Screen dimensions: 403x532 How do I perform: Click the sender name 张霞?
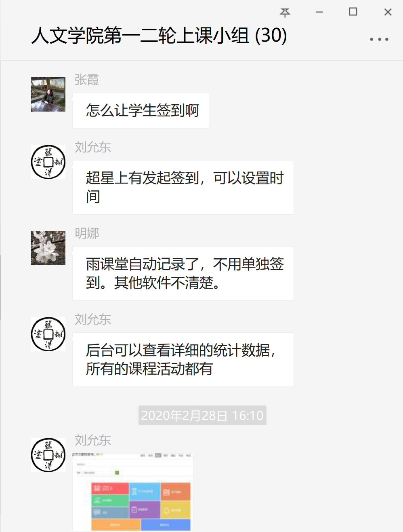(x=87, y=80)
